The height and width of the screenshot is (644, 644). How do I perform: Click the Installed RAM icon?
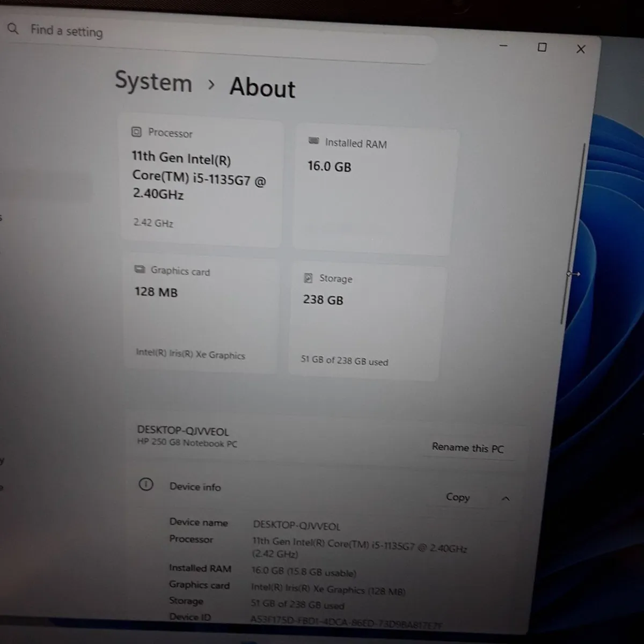pyautogui.click(x=314, y=141)
